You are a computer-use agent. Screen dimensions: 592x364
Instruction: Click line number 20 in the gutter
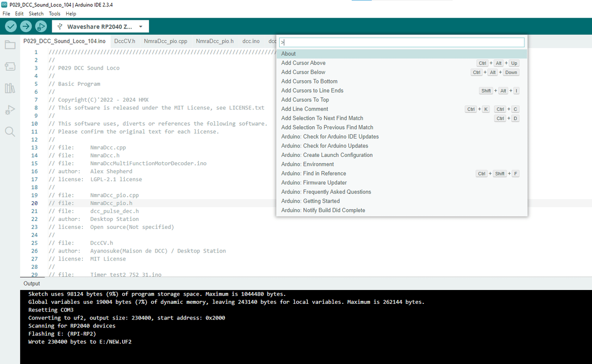[35, 203]
